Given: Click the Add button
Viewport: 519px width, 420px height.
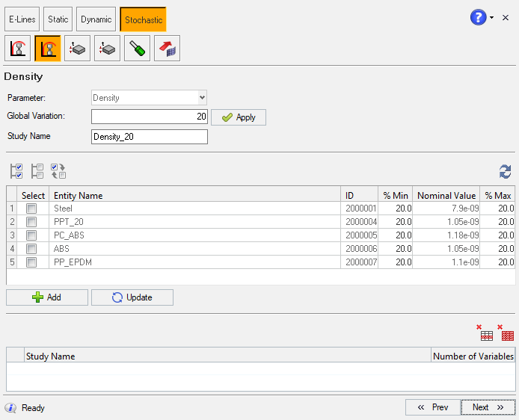Looking at the screenshot, I should tap(47, 297).
